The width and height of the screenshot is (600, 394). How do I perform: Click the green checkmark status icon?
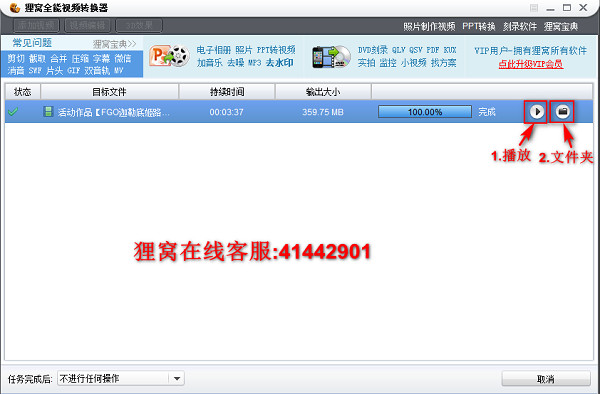(x=13, y=112)
